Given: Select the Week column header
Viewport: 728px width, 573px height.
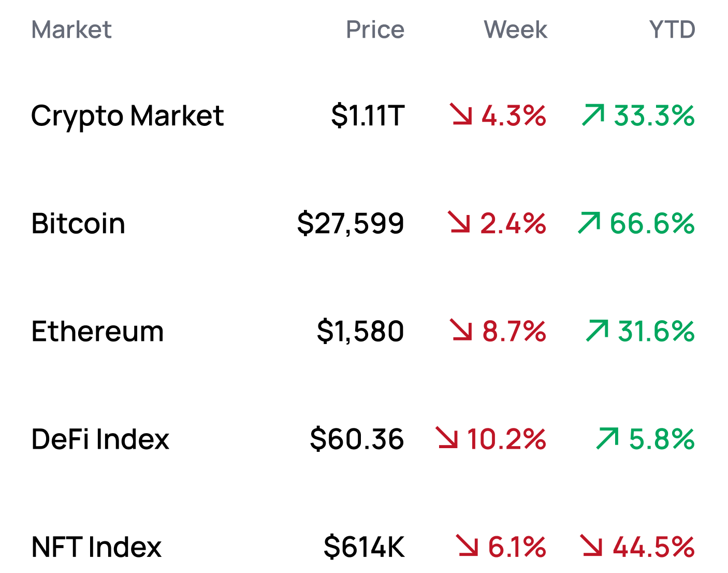Looking at the screenshot, I should click(x=515, y=30).
